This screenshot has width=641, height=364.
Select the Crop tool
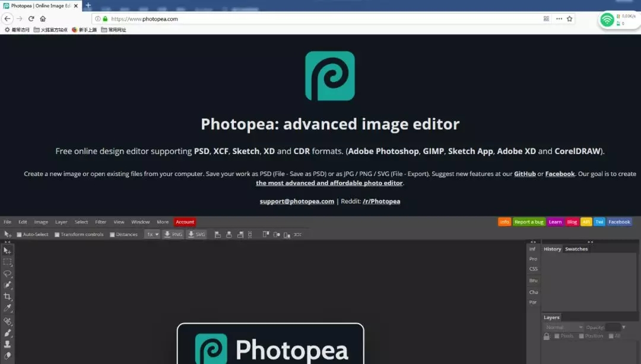(7, 296)
